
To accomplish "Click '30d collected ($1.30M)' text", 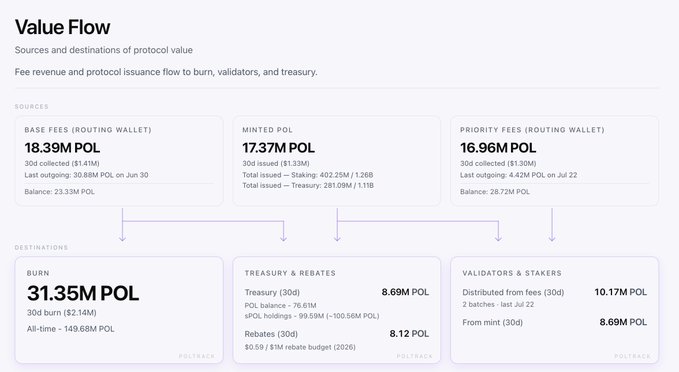I will click(498, 163).
